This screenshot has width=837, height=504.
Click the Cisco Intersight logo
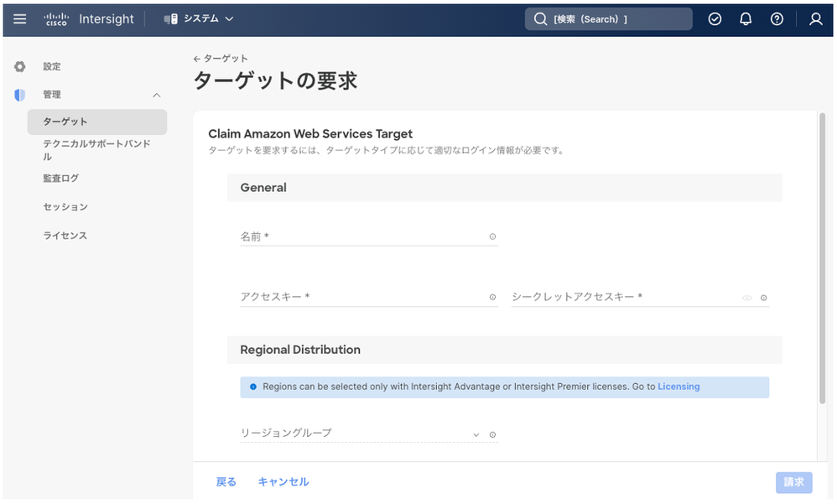tap(89, 19)
